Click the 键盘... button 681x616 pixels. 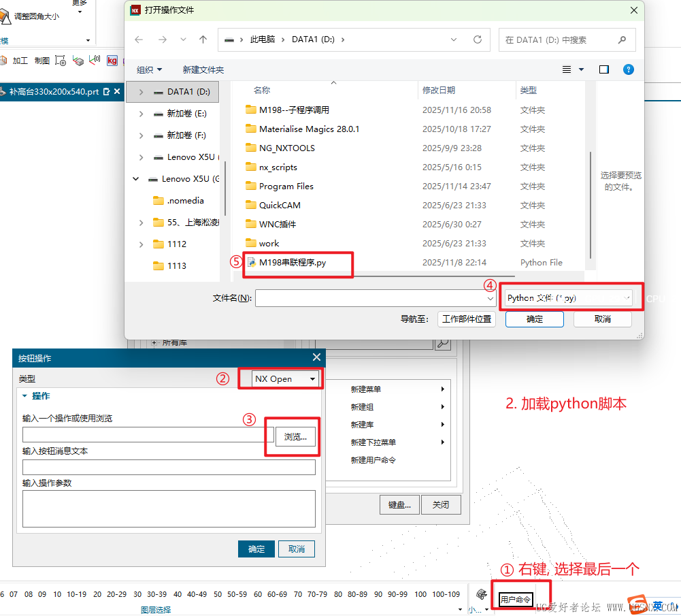399,505
